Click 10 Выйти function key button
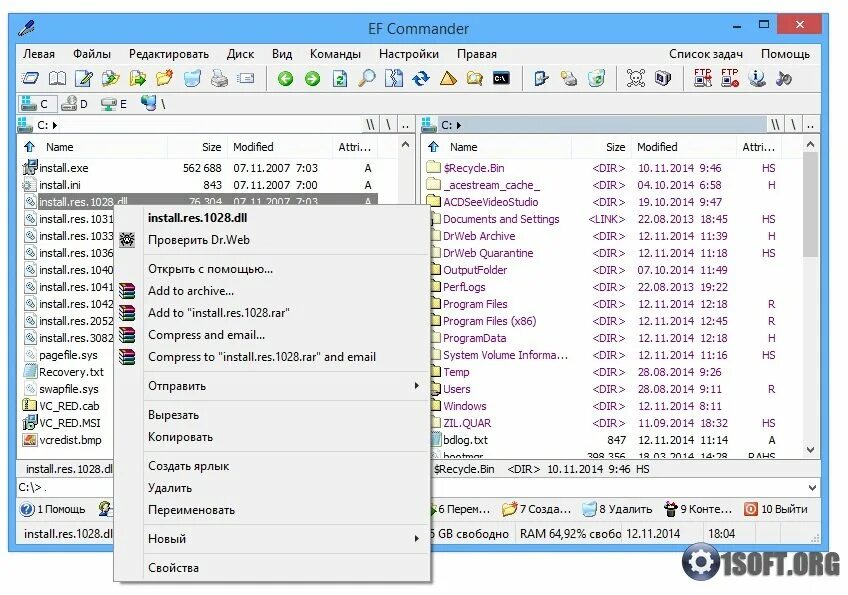Screen dimensions: 848x595 click(x=776, y=509)
